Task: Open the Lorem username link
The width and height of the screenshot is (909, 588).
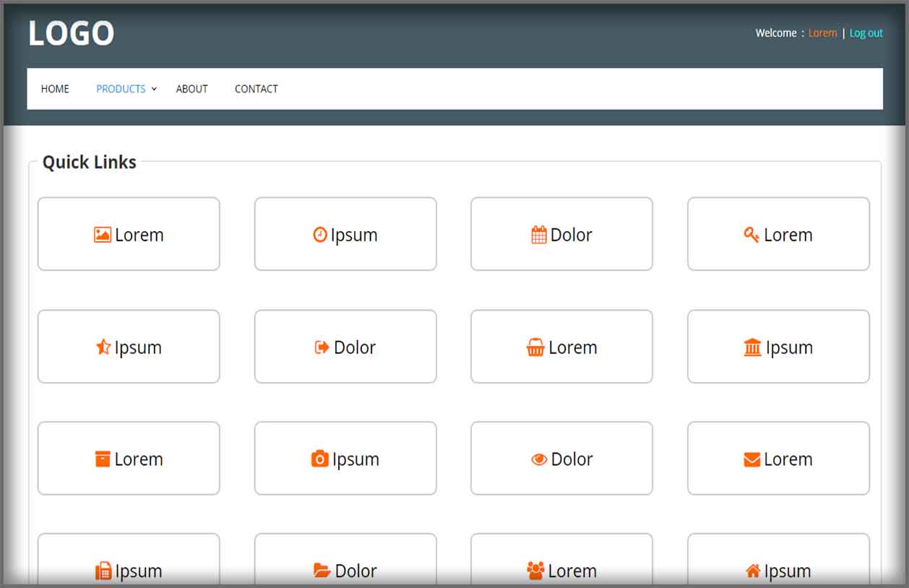Action: coord(822,33)
